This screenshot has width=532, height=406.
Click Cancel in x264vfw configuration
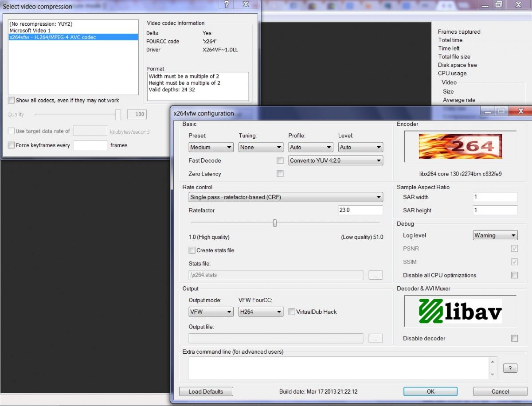500,391
